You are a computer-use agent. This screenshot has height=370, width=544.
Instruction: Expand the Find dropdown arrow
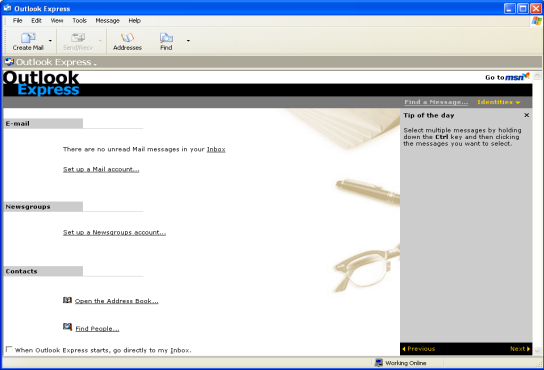coord(188,41)
